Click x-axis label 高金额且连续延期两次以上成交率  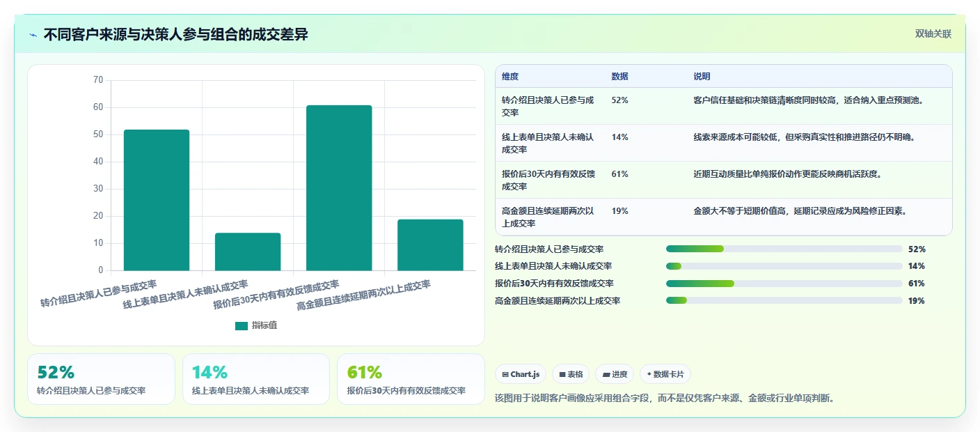(363, 295)
